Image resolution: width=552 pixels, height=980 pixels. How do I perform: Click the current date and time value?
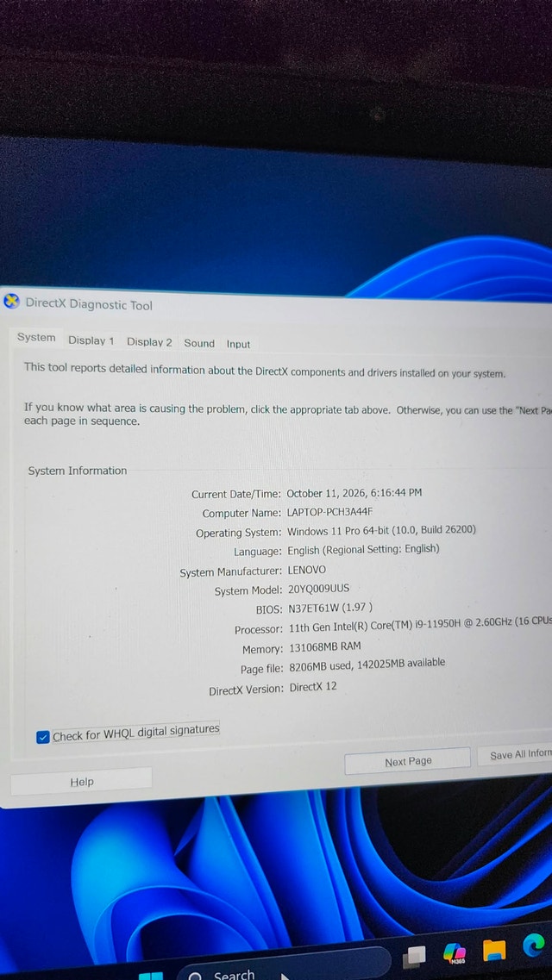coord(354,492)
